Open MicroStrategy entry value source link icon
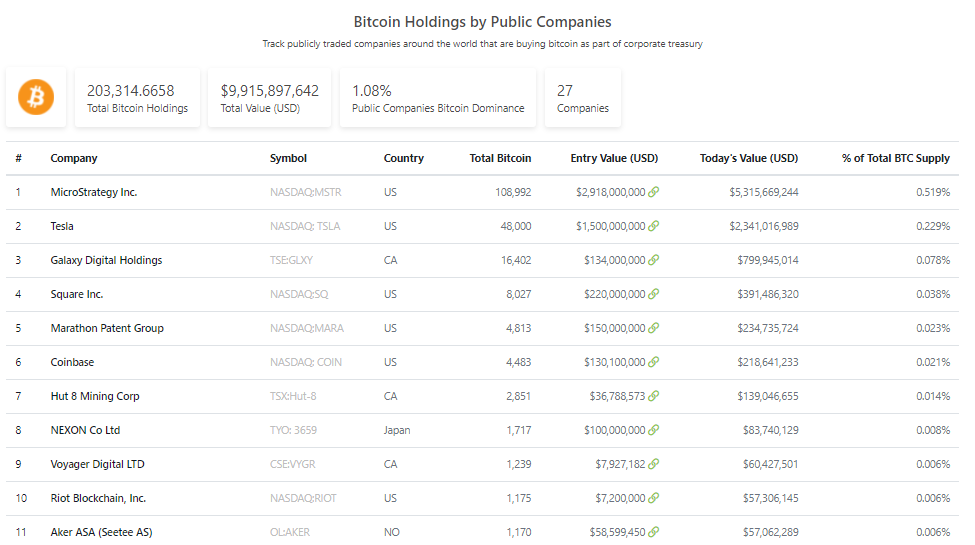 654,192
